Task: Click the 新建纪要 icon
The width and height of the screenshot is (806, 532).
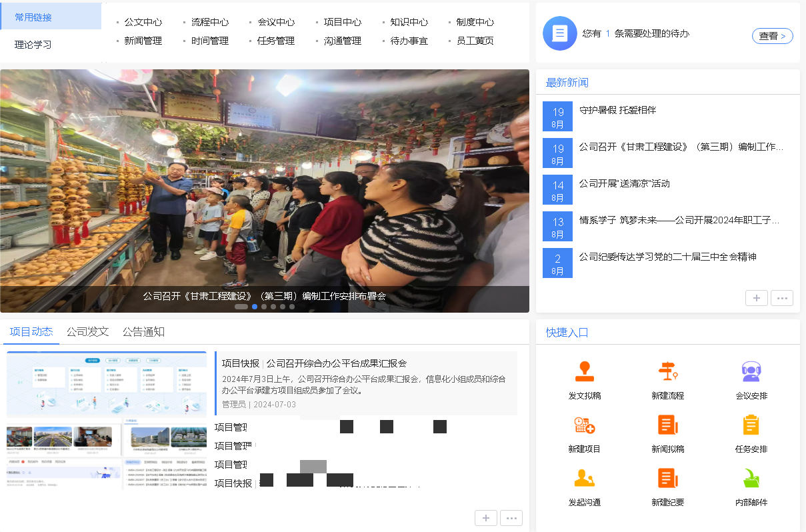Action: tap(667, 478)
